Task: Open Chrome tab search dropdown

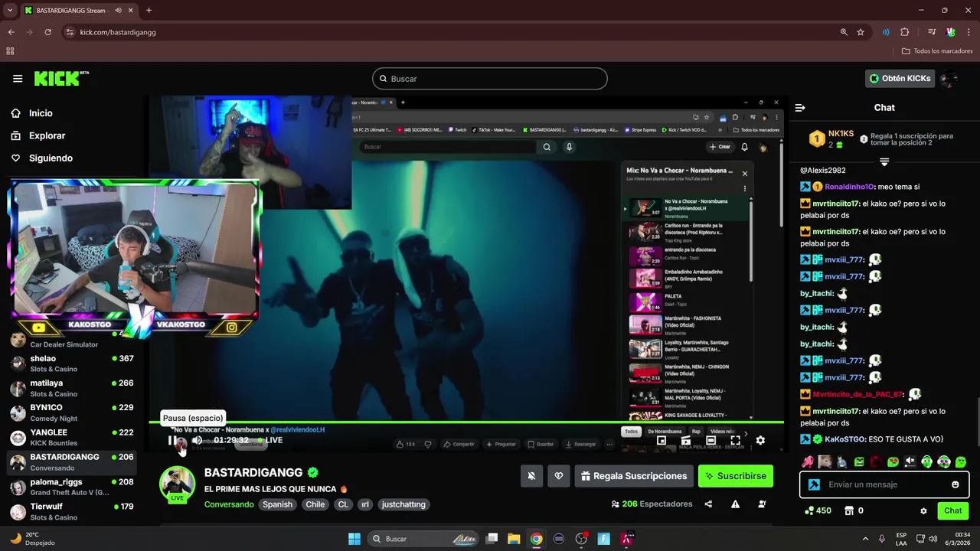Action: pos(10,10)
